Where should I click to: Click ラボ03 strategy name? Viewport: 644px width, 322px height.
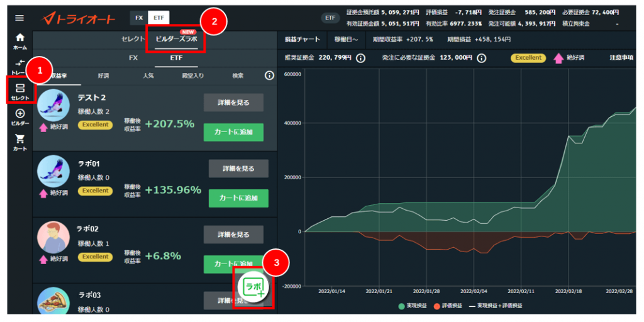point(89,296)
